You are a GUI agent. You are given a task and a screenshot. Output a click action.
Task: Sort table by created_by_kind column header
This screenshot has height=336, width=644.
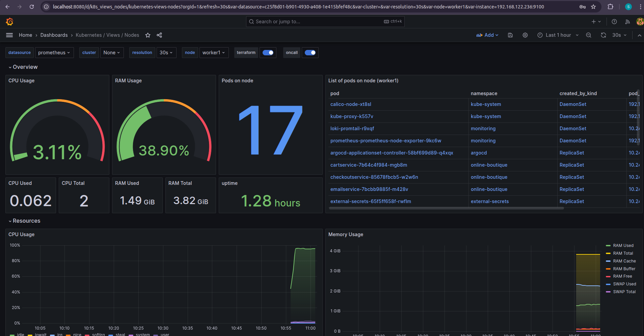[578, 93]
